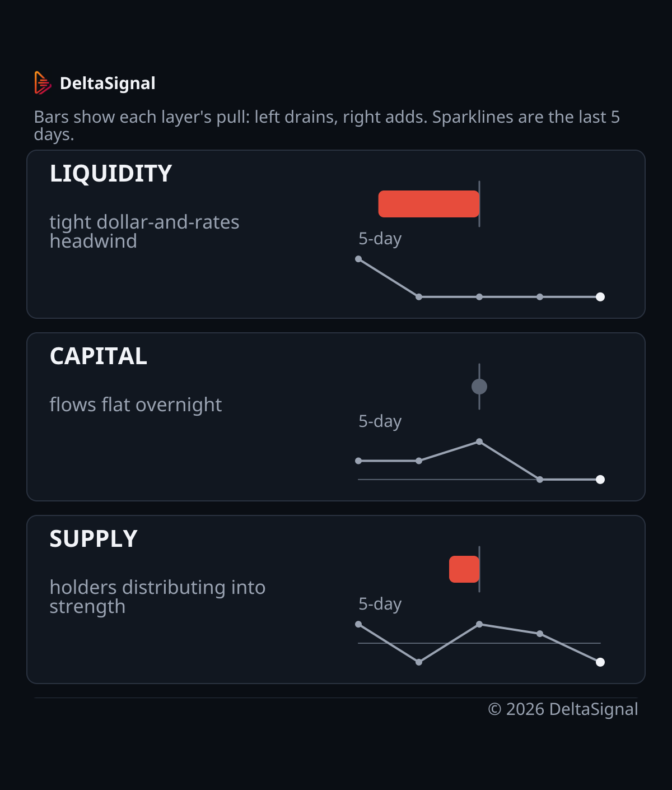This screenshot has width=672, height=790.
Task: Click the latest white point on Capital sparkline
Action: point(600,480)
